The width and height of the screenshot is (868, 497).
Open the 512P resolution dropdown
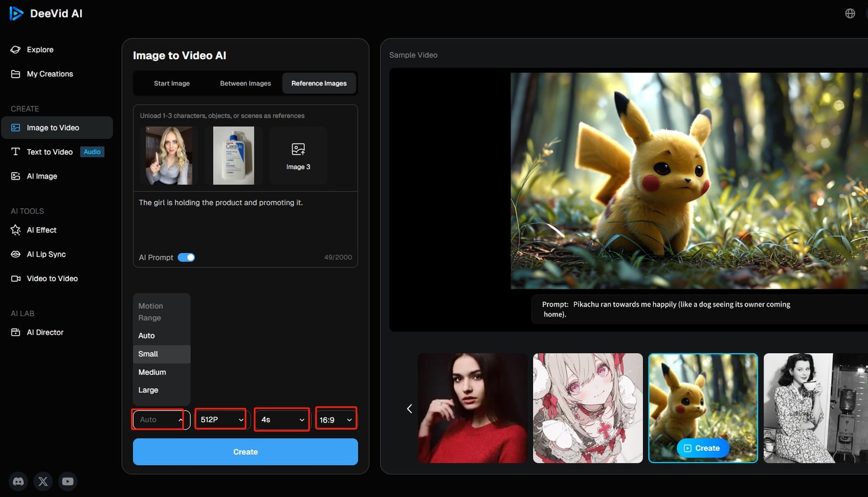(220, 419)
